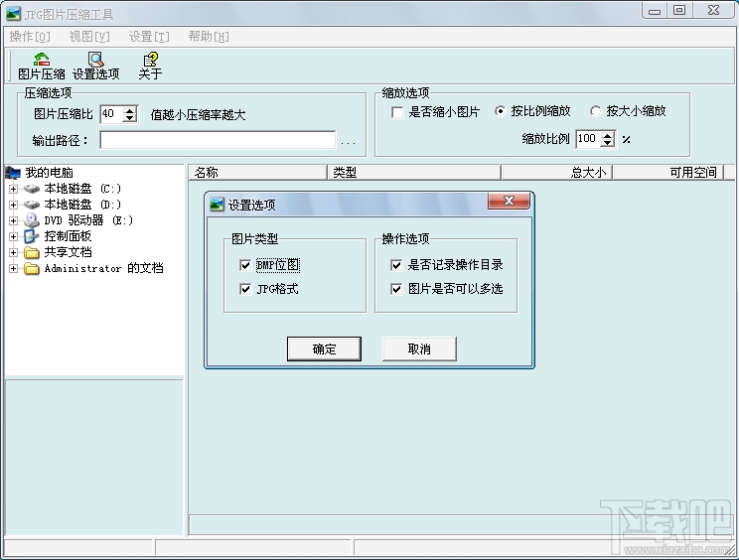
Task: Select the 按大小缩放 radio button
Action: 595,111
